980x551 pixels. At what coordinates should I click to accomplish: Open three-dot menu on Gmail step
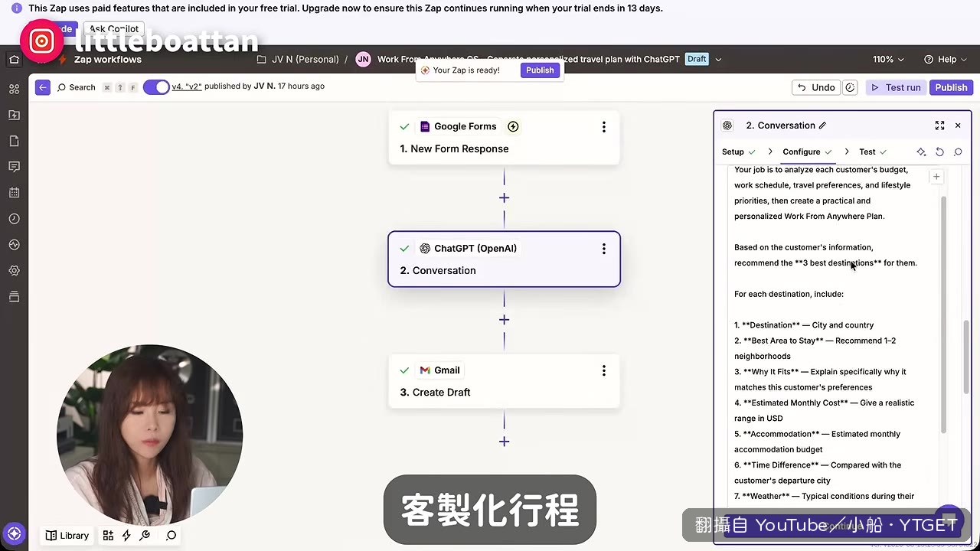pos(603,370)
